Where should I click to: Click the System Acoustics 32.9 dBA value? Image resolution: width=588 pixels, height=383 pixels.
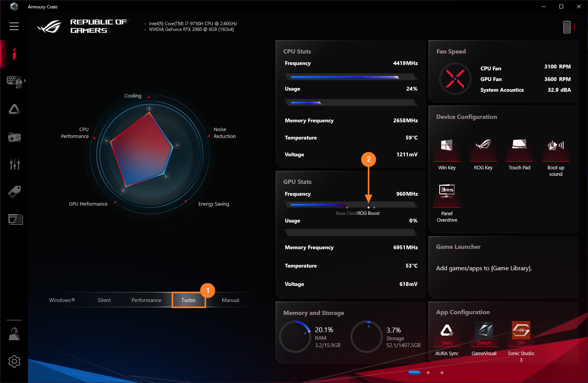point(559,90)
